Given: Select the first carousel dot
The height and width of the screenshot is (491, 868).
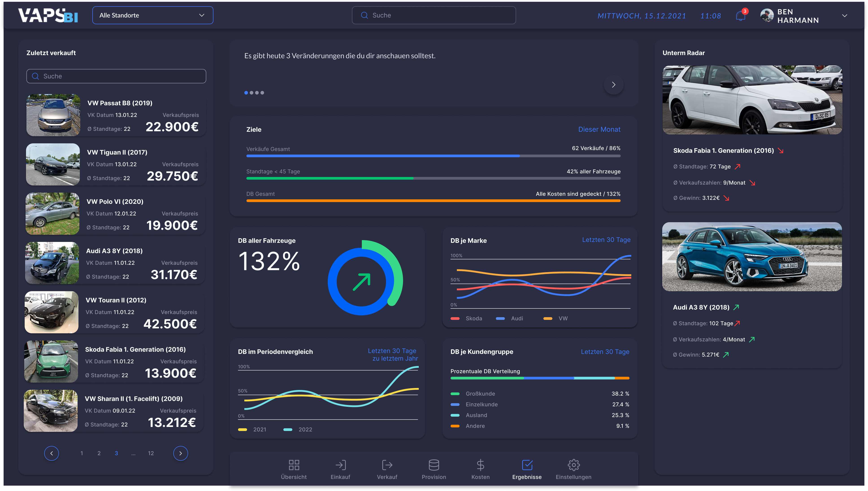Looking at the screenshot, I should pyautogui.click(x=246, y=93).
